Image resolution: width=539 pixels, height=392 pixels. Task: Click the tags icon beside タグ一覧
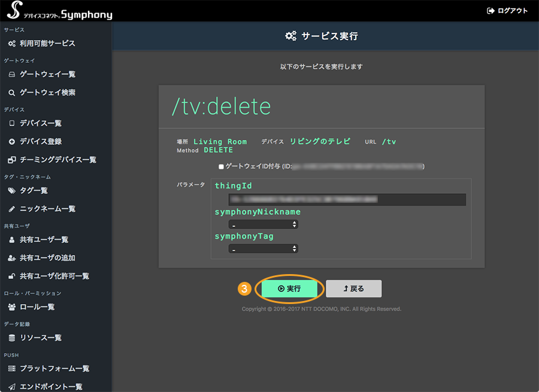tap(12, 191)
